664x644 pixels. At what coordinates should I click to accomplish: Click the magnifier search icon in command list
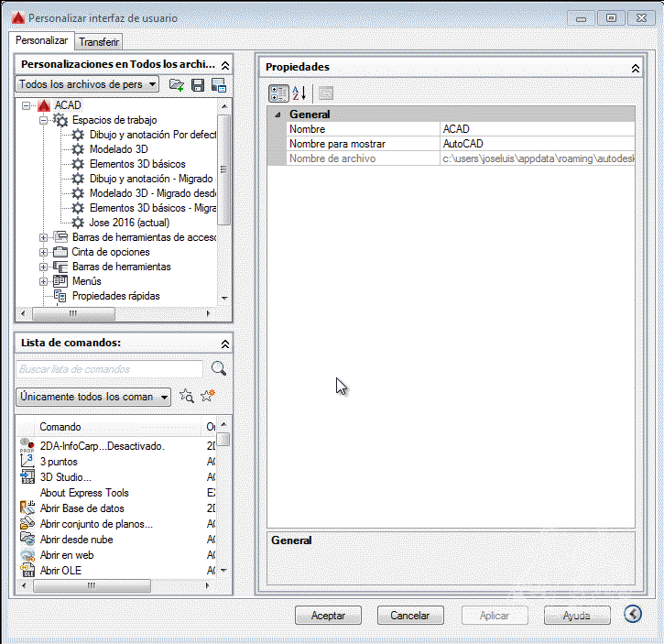tap(219, 368)
